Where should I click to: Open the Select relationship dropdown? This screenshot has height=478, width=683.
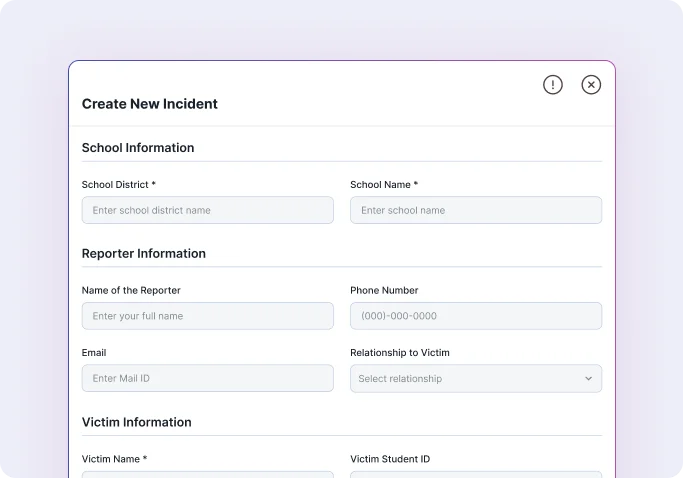[476, 378]
